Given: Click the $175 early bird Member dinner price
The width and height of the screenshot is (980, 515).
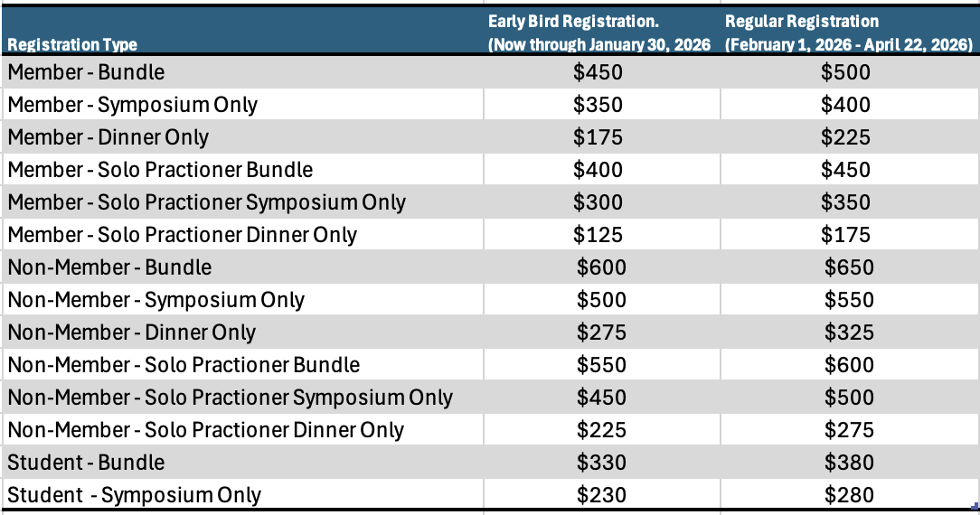Looking at the screenshot, I should (598, 137).
